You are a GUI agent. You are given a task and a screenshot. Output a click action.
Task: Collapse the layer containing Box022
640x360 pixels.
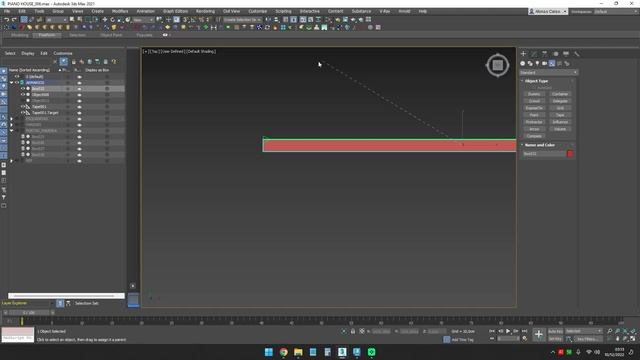[11, 82]
